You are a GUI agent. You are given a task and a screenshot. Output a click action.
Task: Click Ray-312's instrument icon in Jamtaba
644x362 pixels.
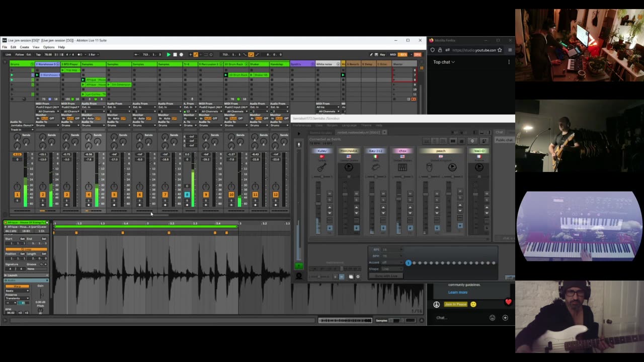point(375,167)
